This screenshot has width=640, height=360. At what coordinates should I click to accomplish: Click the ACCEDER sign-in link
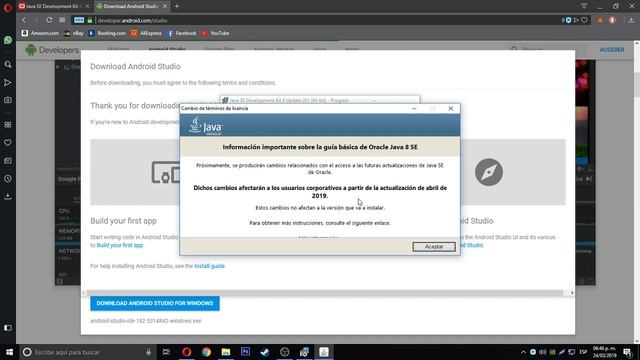[x=612, y=49]
